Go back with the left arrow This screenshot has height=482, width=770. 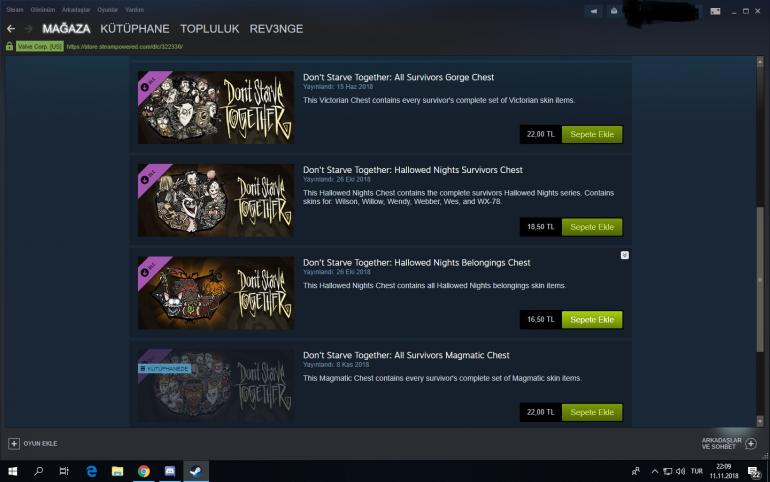[x=11, y=29]
